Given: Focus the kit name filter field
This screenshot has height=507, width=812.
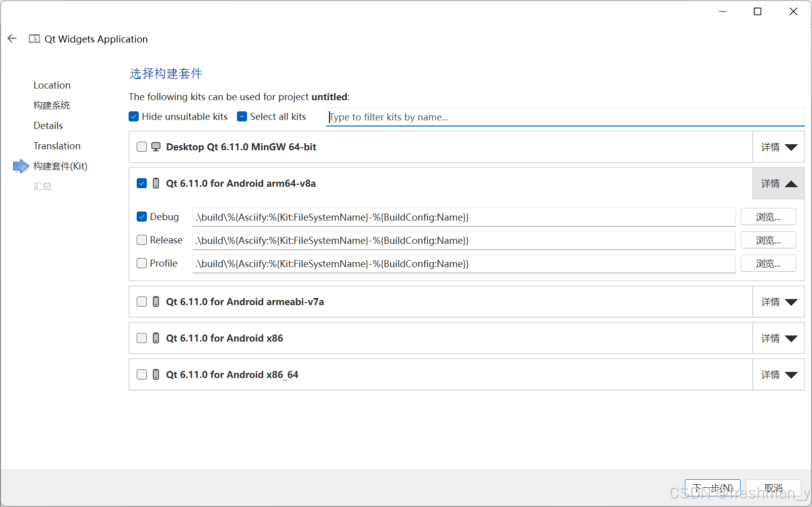Looking at the screenshot, I should click(x=565, y=117).
